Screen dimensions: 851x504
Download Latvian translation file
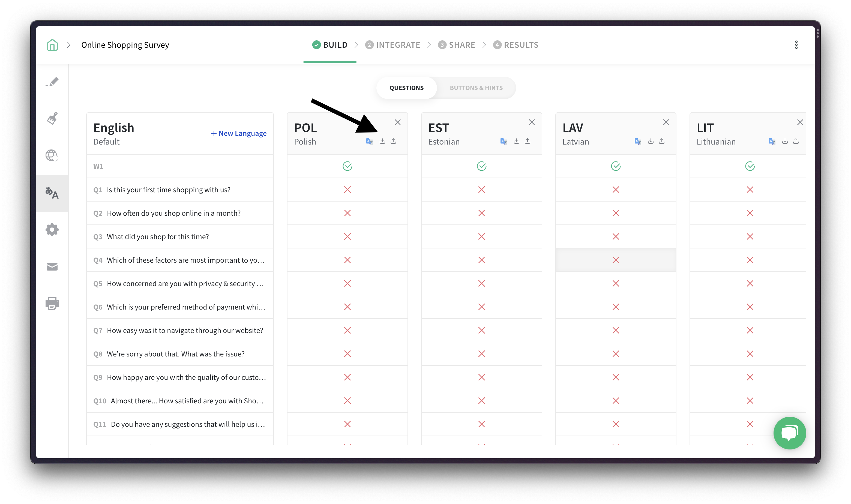click(x=651, y=141)
